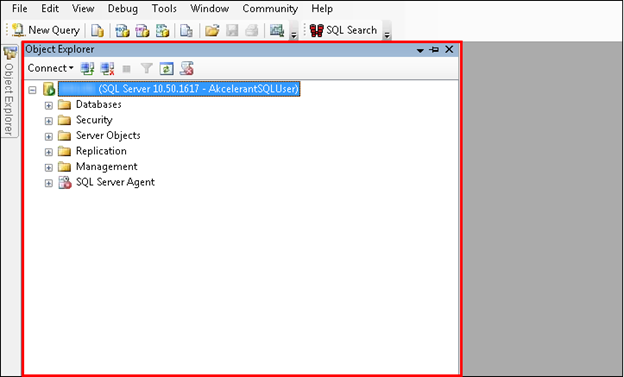Select the Replication tree label
Viewport: 624px width, 377px height.
click(x=101, y=151)
